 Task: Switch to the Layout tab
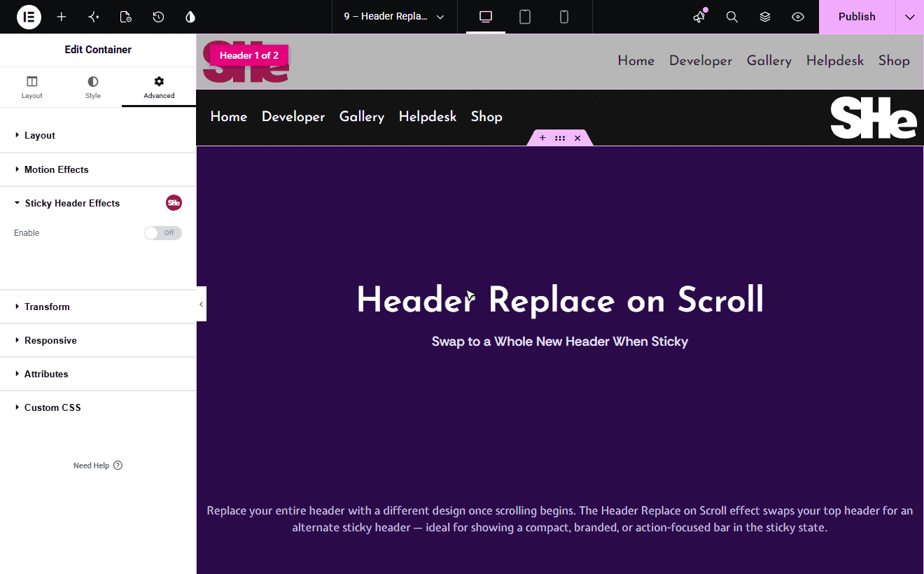pyautogui.click(x=32, y=87)
